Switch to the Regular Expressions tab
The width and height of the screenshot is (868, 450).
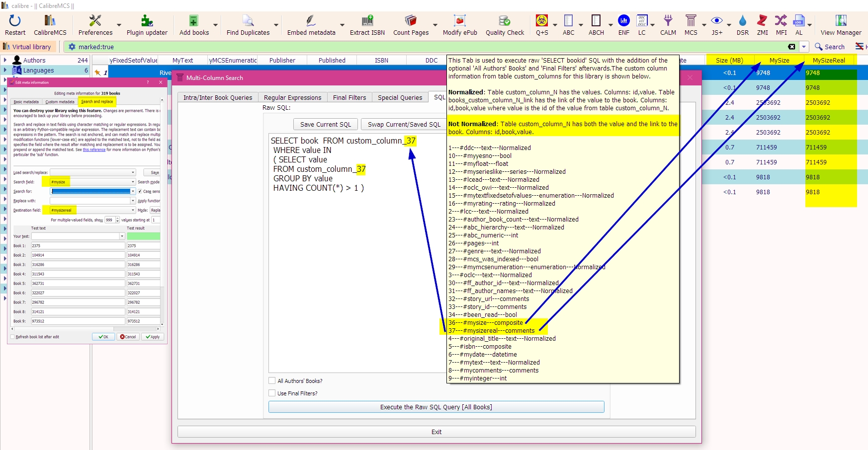click(x=292, y=97)
